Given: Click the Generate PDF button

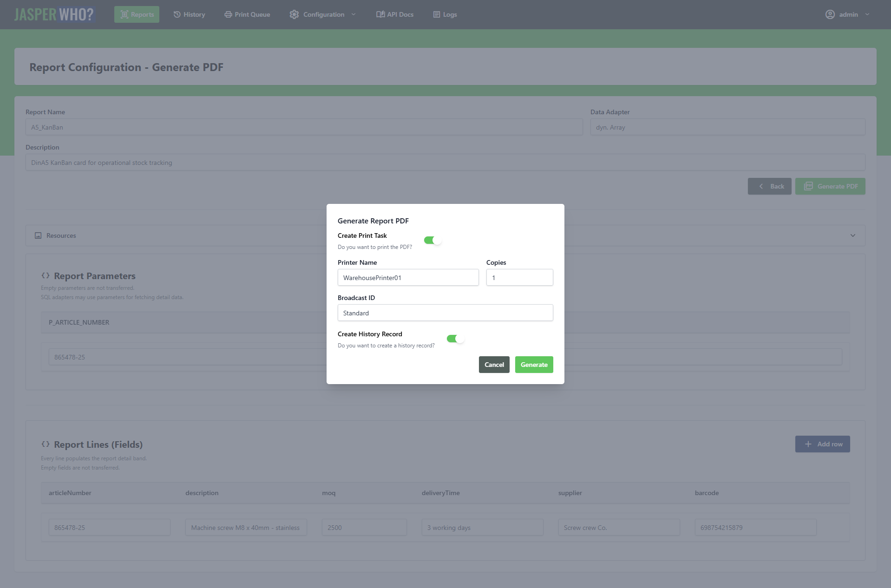Looking at the screenshot, I should coord(830,186).
